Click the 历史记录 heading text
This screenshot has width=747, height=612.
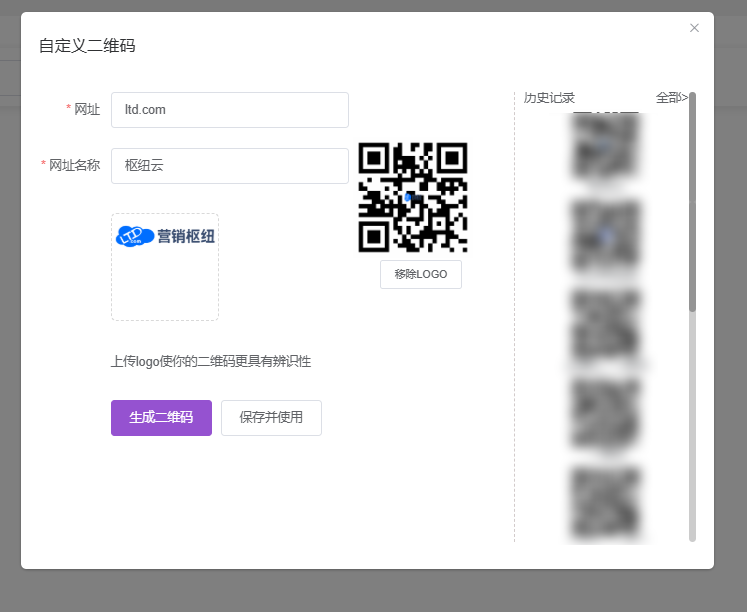pyautogui.click(x=549, y=98)
